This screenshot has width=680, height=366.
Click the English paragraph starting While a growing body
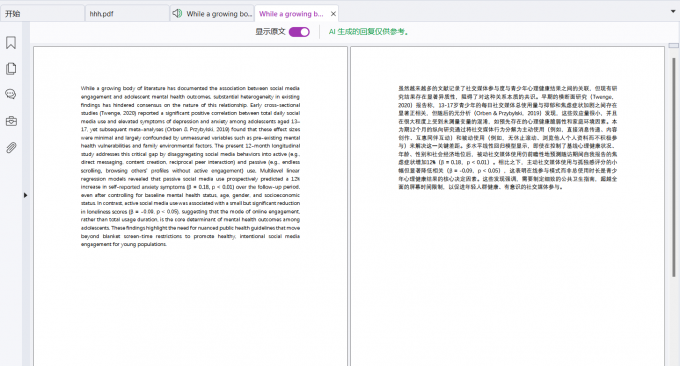(190, 166)
